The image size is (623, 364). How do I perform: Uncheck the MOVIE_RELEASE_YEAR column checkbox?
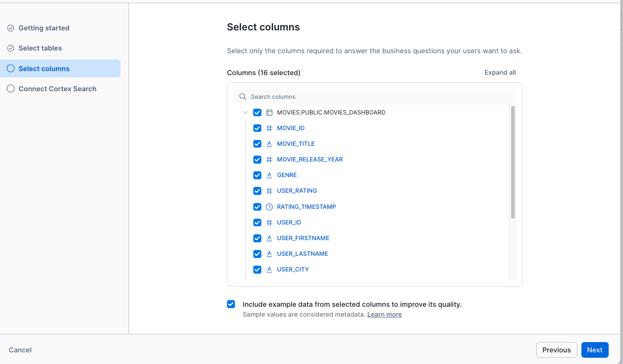coord(257,160)
